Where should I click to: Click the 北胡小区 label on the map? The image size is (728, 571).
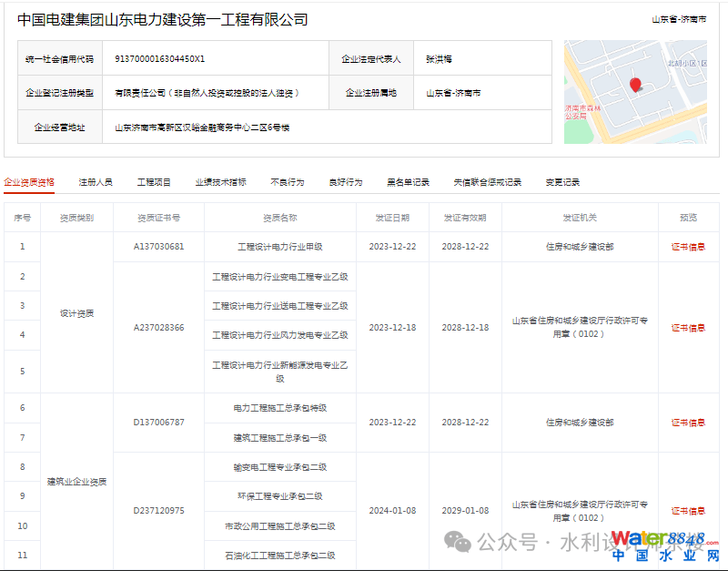coord(685,64)
